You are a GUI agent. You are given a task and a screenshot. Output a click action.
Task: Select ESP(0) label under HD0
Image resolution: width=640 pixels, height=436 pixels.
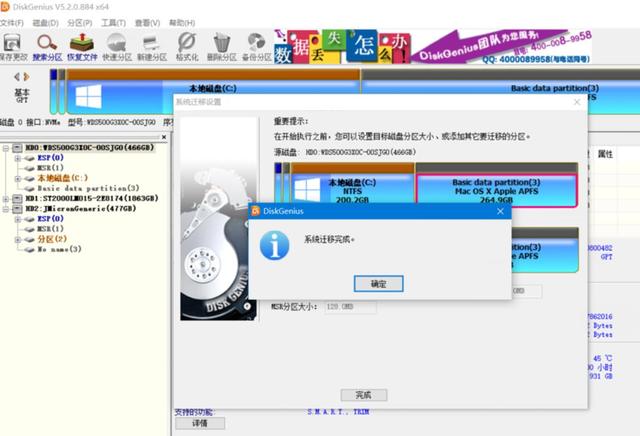pyautogui.click(x=51, y=158)
